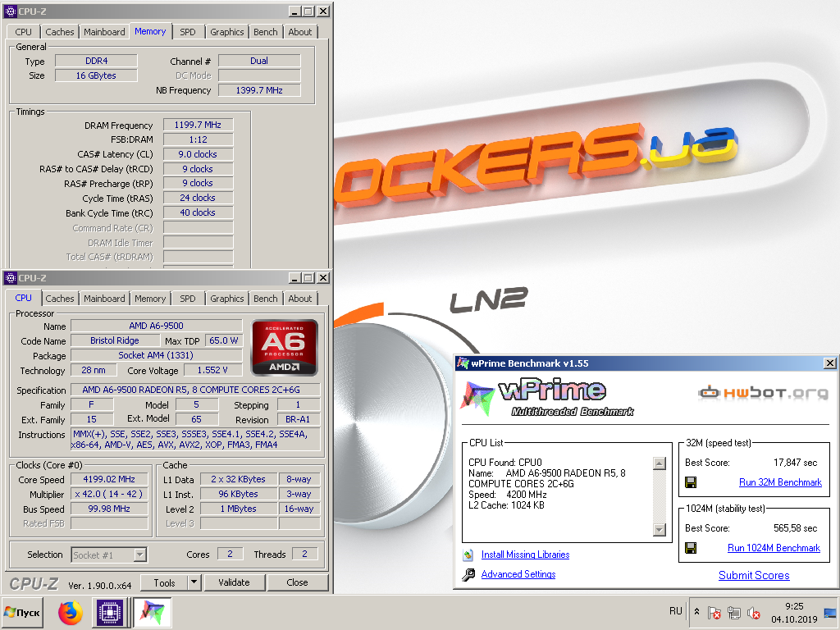Click the CPU-Z title icon in the CPU window
840x630 pixels.
point(11,277)
